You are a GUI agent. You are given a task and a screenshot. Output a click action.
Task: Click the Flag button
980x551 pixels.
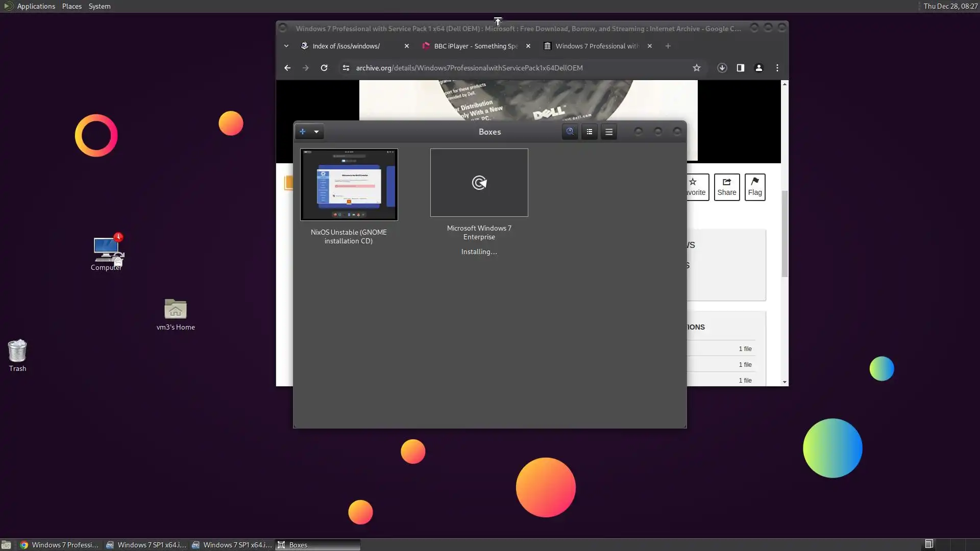click(754, 187)
